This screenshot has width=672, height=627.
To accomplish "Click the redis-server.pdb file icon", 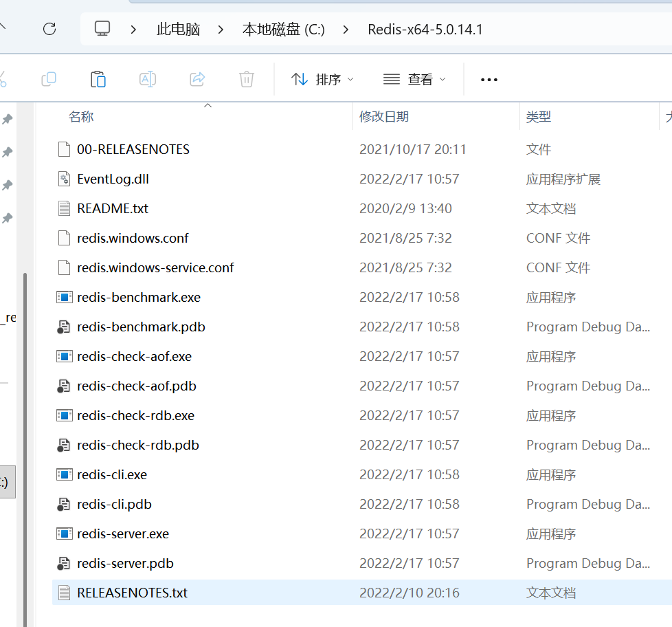I will coord(63,564).
